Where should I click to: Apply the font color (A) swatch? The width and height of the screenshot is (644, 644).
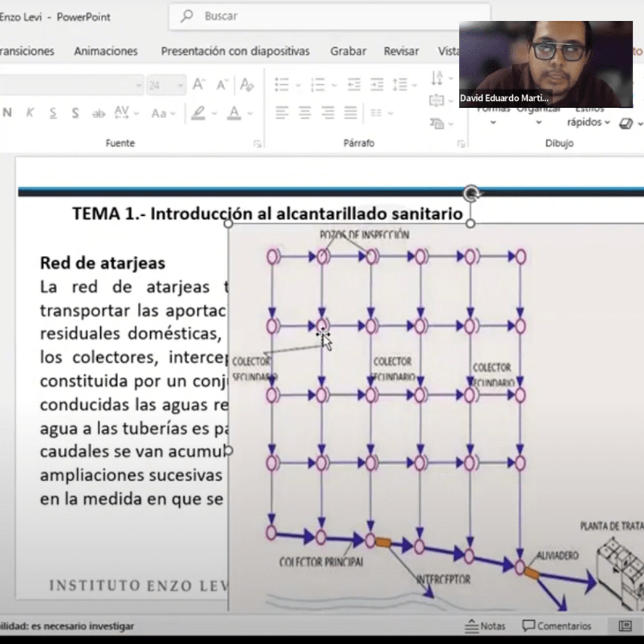[x=234, y=113]
